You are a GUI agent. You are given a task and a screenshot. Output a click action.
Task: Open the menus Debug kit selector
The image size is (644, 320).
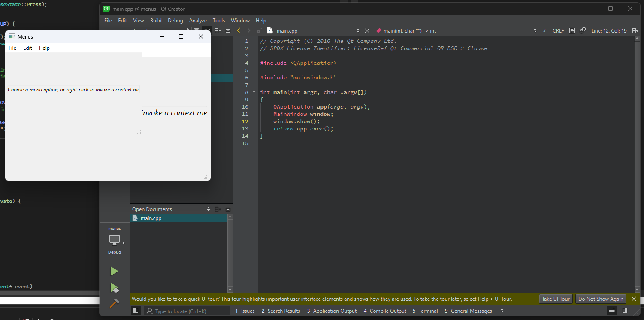pos(115,240)
